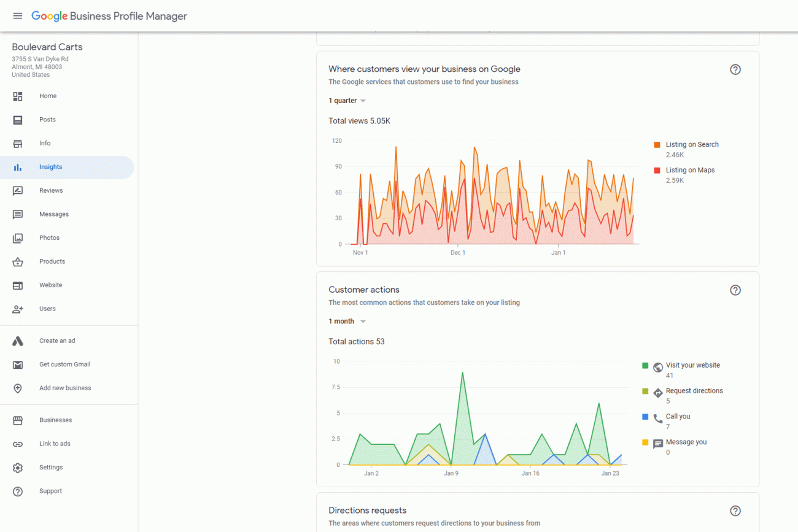Click the Info storefront icon

pos(18,144)
